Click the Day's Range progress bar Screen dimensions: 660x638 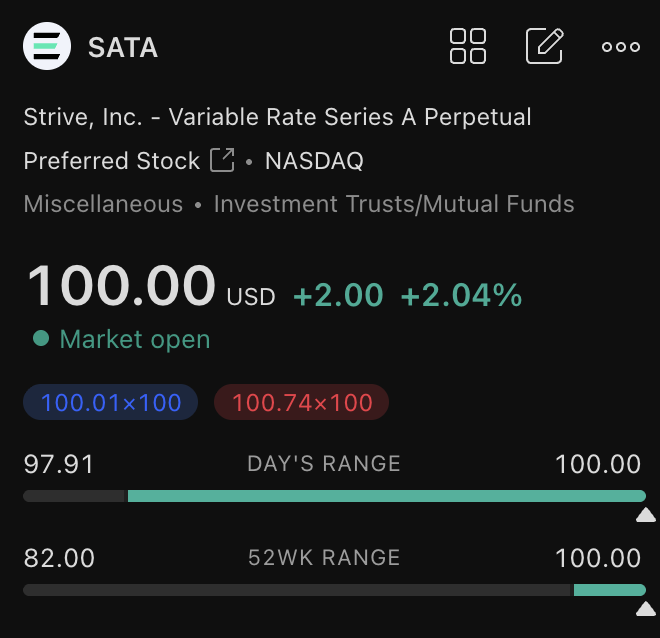click(x=334, y=496)
